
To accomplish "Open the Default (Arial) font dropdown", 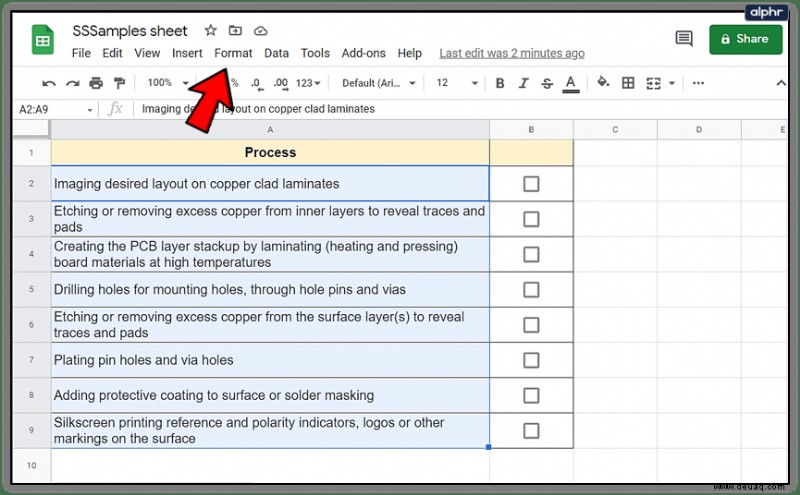I will pos(378,83).
